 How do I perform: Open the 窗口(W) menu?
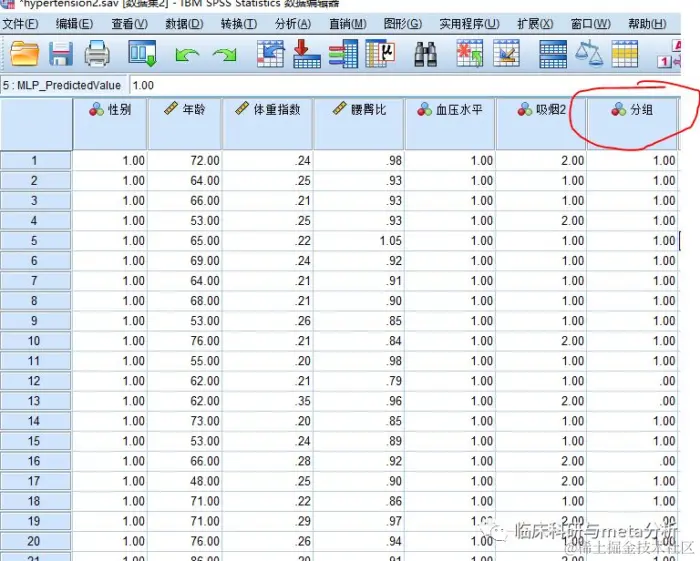[x=591, y=24]
